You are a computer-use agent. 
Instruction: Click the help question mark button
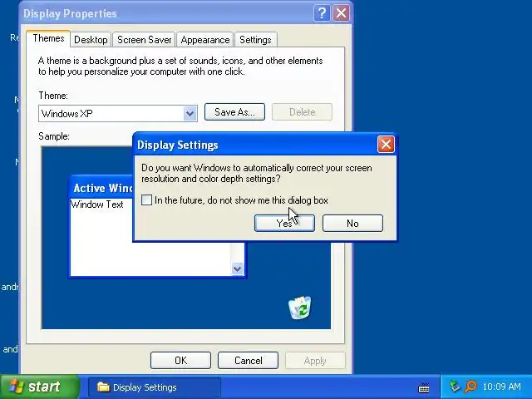point(322,13)
